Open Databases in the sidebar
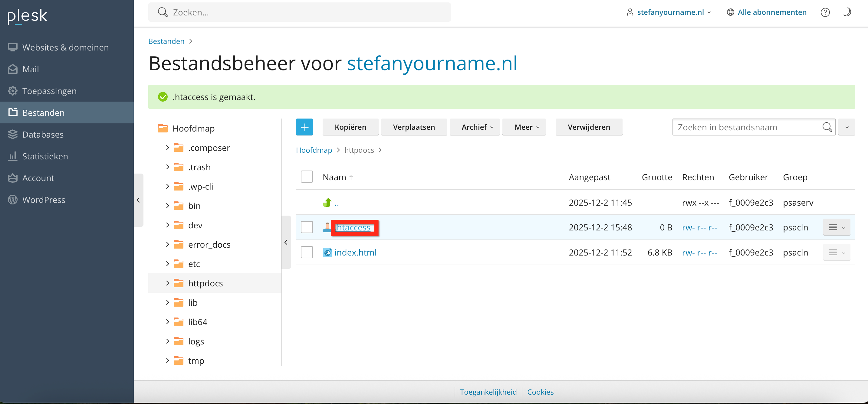 click(x=43, y=134)
